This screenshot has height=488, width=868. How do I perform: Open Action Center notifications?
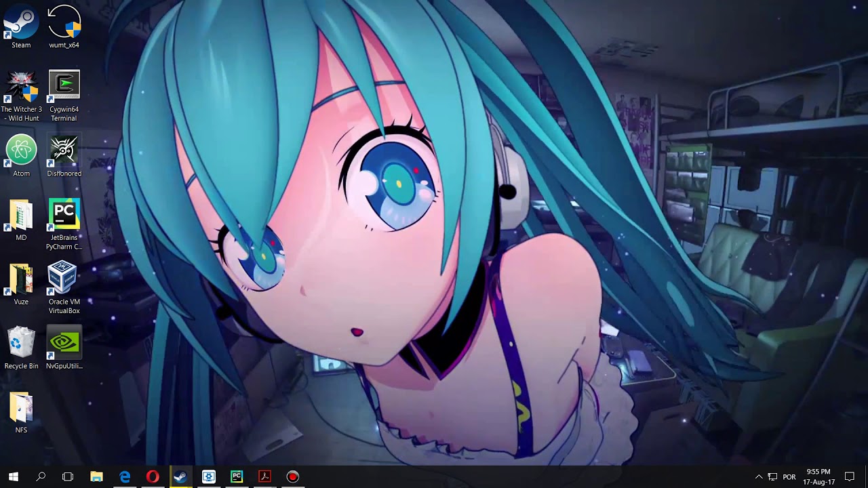pos(850,476)
